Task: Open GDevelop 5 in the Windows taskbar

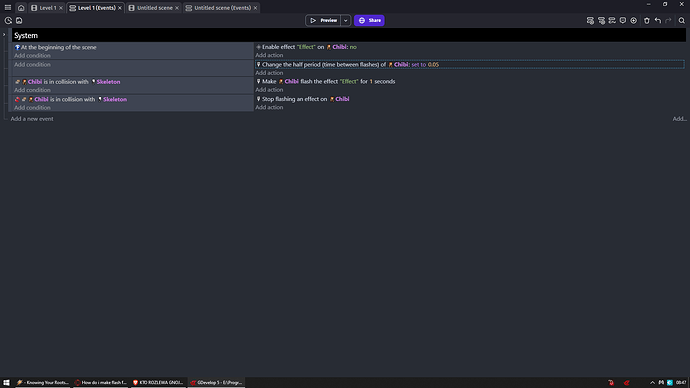Action: click(216, 383)
